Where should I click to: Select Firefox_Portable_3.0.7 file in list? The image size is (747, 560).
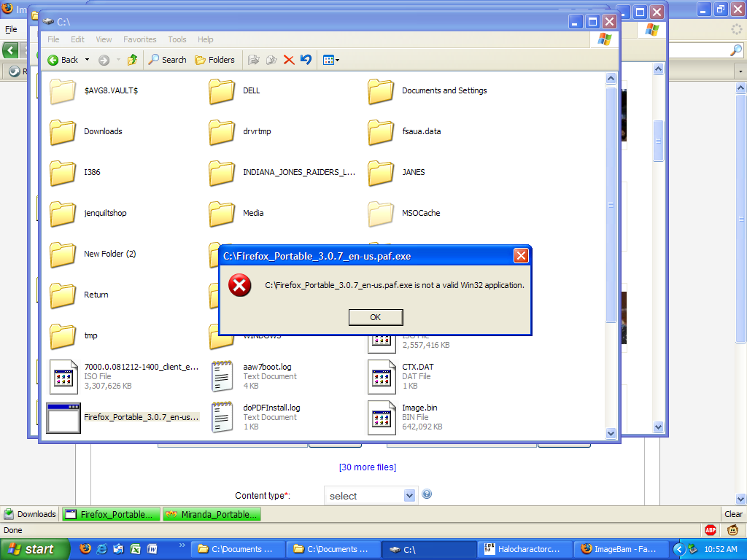(x=123, y=417)
